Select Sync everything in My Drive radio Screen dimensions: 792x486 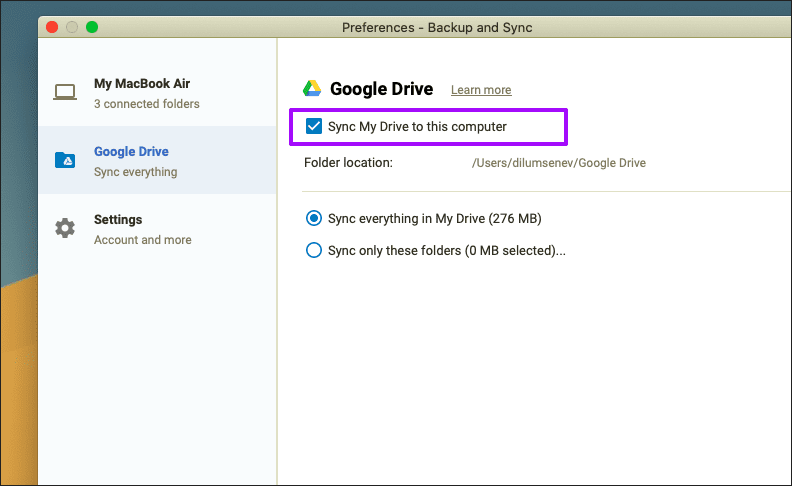[314, 218]
